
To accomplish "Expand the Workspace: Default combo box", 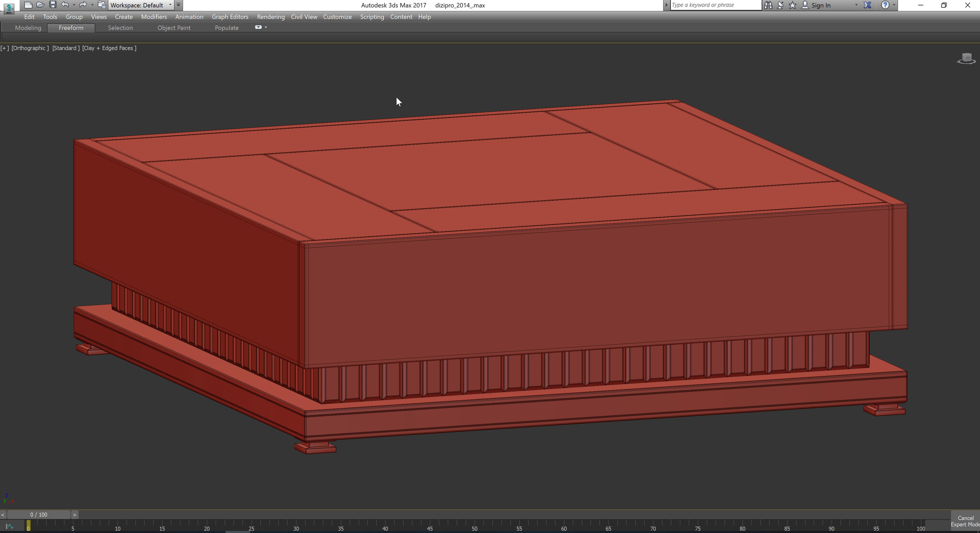I will 141,5.
